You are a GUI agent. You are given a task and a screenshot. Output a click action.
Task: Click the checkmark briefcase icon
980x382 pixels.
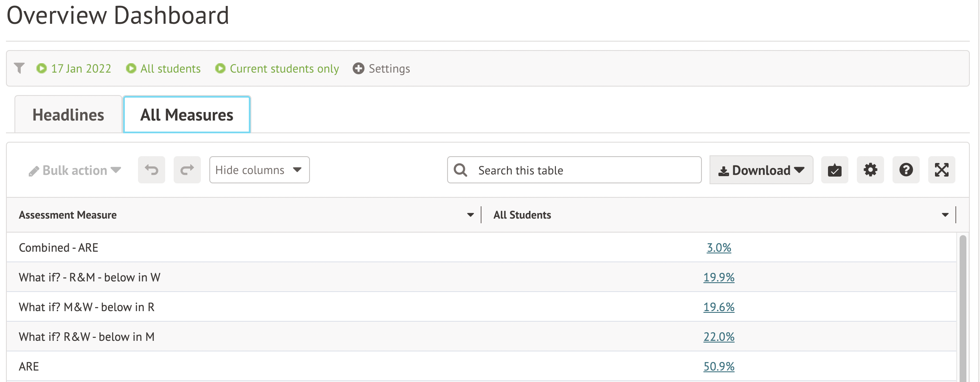[834, 170]
